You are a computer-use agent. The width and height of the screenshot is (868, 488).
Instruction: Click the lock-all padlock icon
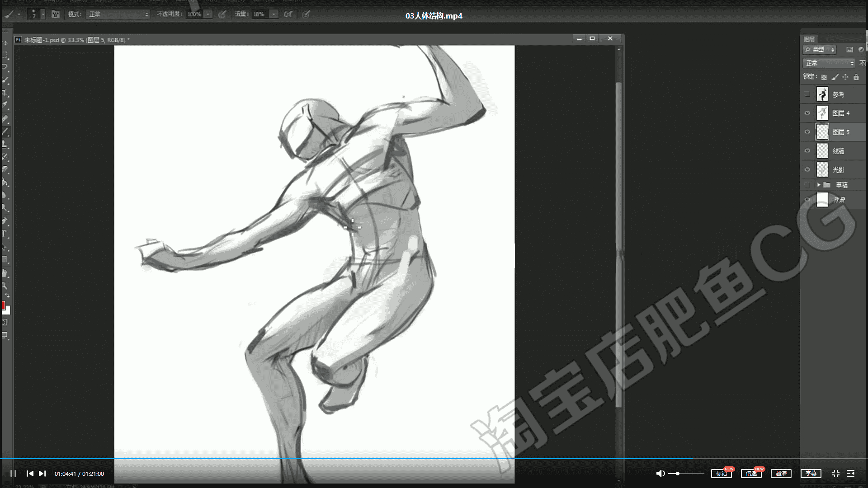pos(856,77)
